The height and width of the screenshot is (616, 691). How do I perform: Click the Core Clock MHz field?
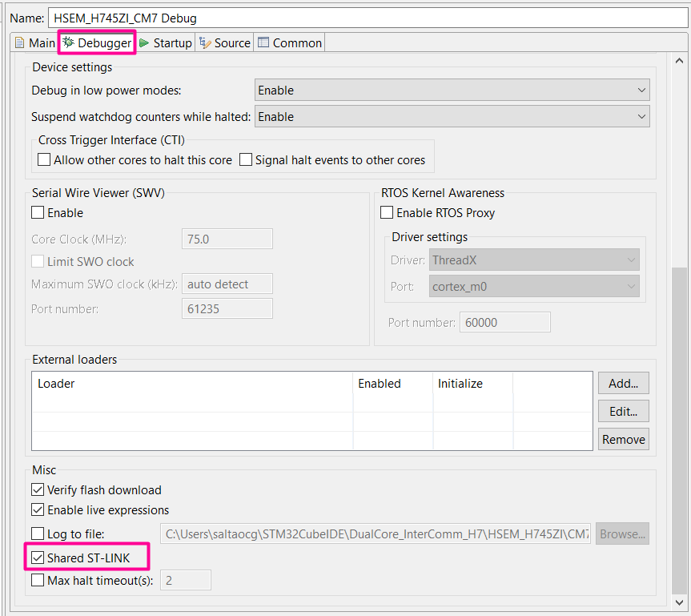tap(227, 239)
